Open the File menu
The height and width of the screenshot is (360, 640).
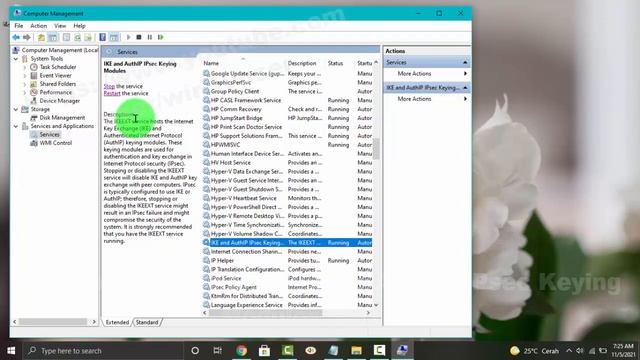[19, 26]
